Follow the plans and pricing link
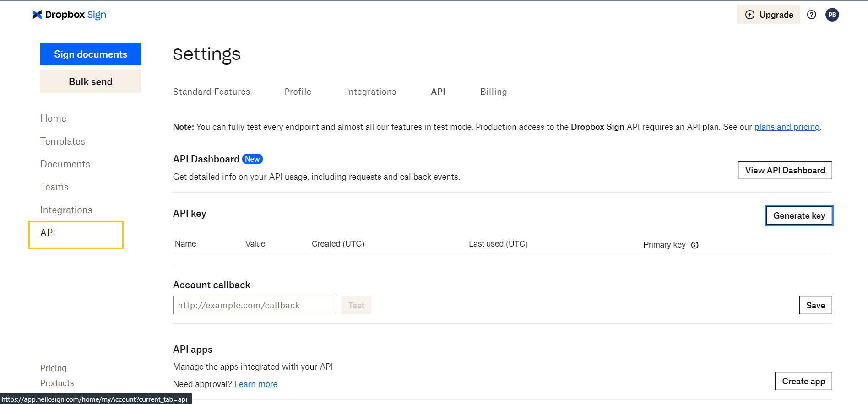 (787, 127)
